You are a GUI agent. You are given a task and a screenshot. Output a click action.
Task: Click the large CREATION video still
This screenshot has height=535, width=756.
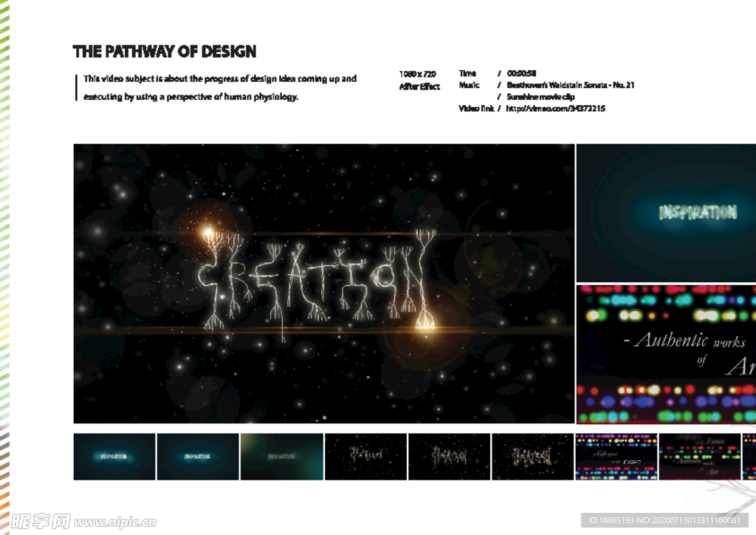coord(324,284)
